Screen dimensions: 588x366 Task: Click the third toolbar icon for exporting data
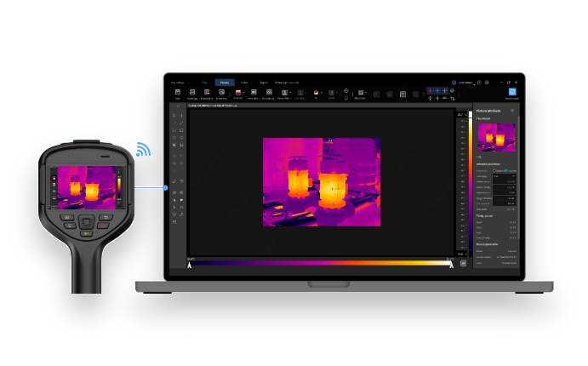pos(207,92)
